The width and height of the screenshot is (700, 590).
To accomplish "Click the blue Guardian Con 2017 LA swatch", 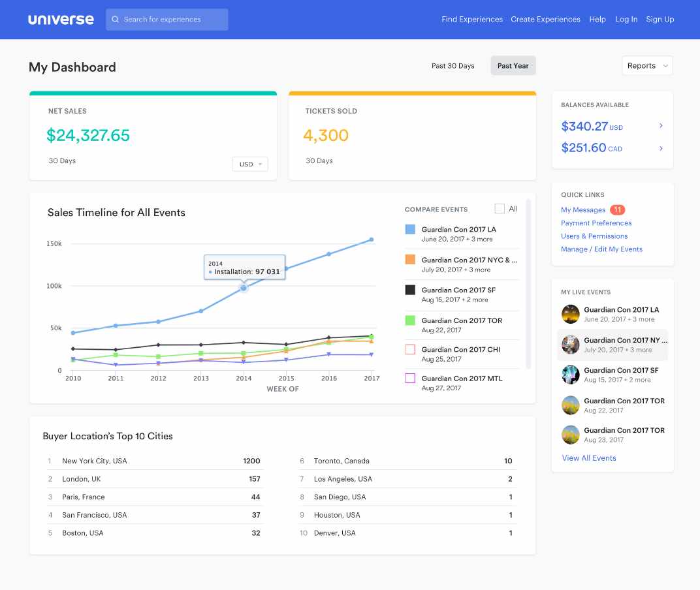I will click(410, 230).
